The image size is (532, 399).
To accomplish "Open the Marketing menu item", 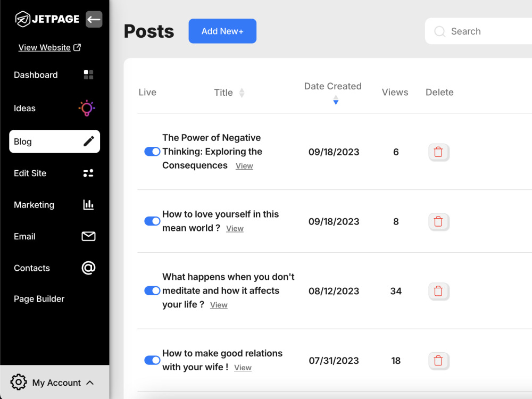I will (x=54, y=205).
